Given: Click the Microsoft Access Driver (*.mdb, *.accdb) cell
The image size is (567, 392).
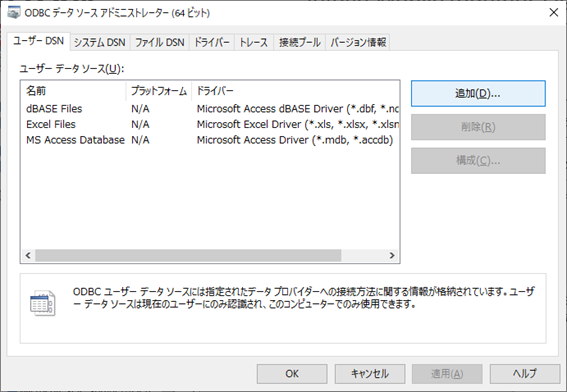Looking at the screenshot, I should point(295,140).
